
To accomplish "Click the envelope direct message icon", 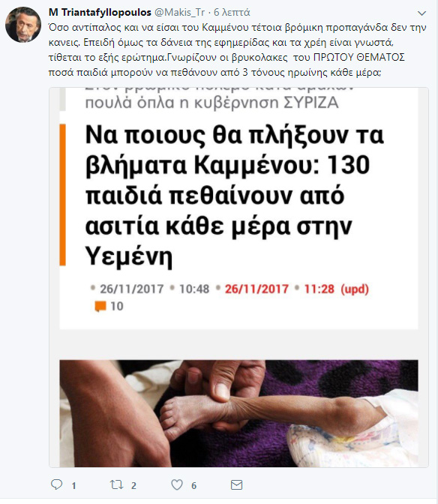I will pyautogui.click(x=236, y=484).
